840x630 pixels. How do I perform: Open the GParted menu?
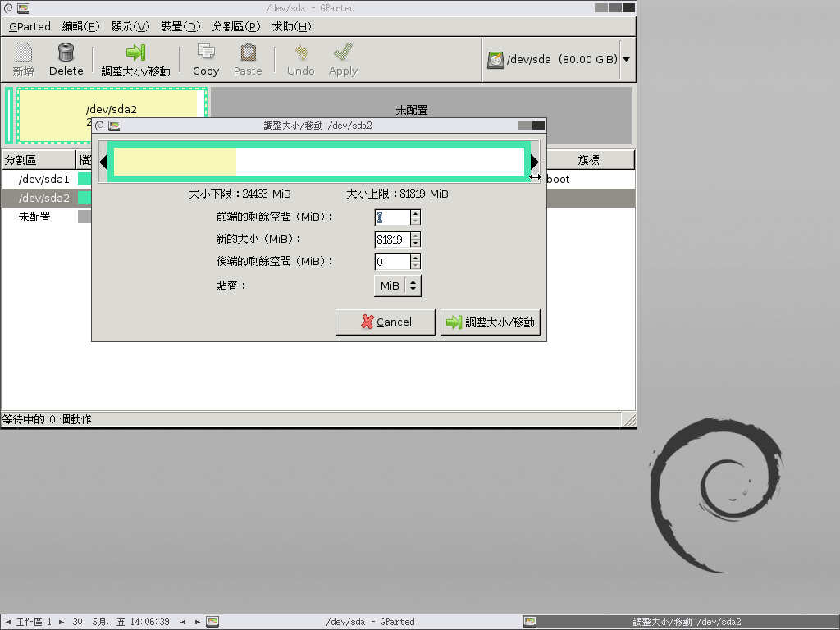pyautogui.click(x=30, y=26)
